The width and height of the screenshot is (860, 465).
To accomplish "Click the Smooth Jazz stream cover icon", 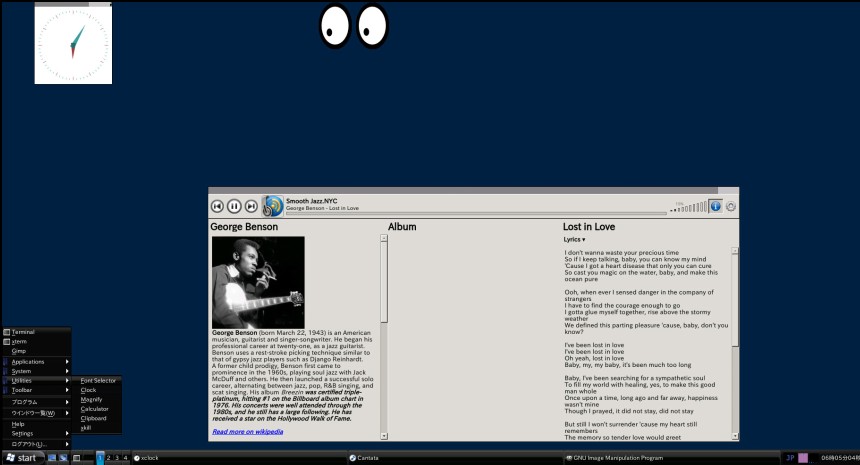I will (x=273, y=206).
